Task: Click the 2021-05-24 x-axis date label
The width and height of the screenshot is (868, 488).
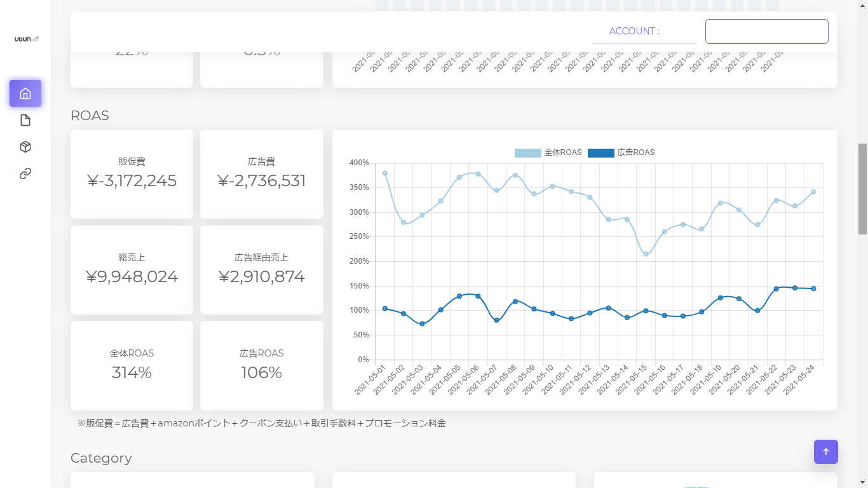Action: [x=799, y=380]
